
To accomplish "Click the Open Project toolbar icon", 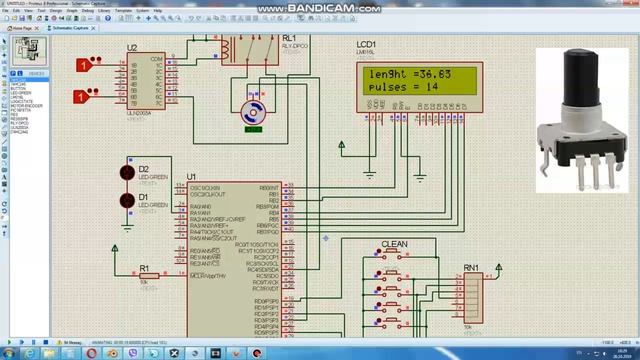I will coord(14,19).
